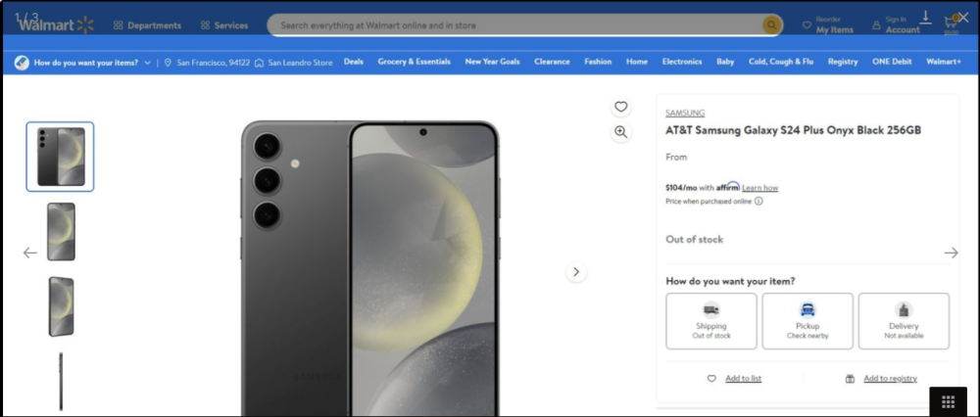This screenshot has height=417, width=980.
Task: Click the San Francisco, 94122 location
Action: click(207, 63)
